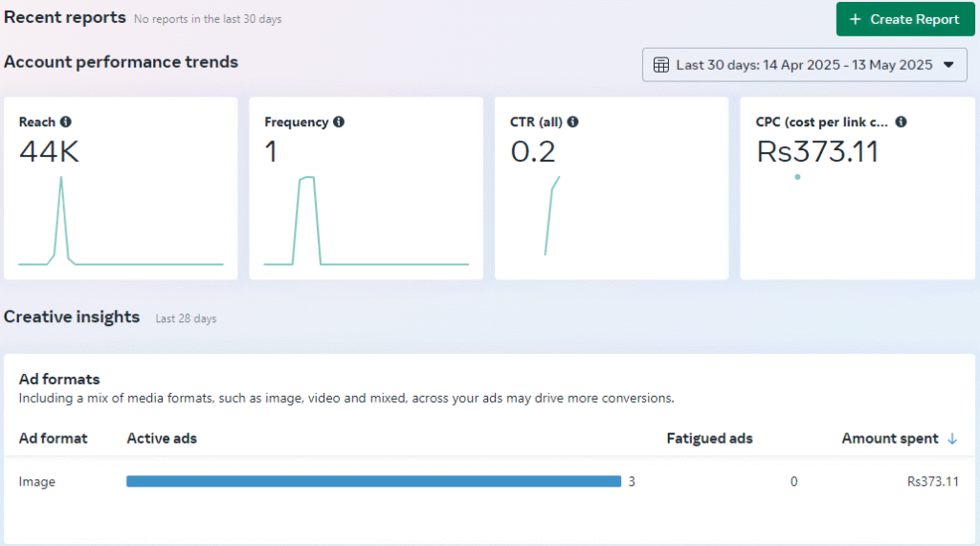Viewport: 980px width, 546px height.
Task: Click the CTR (all) trend line
Action: 552,215
